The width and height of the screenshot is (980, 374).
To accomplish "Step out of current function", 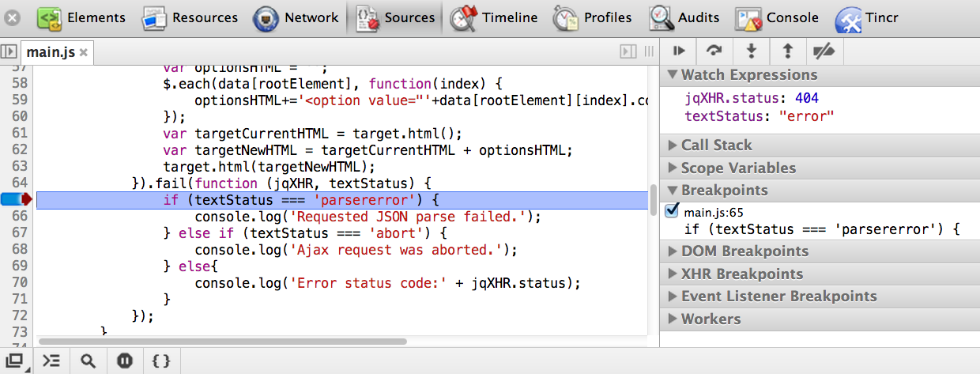I will [787, 51].
